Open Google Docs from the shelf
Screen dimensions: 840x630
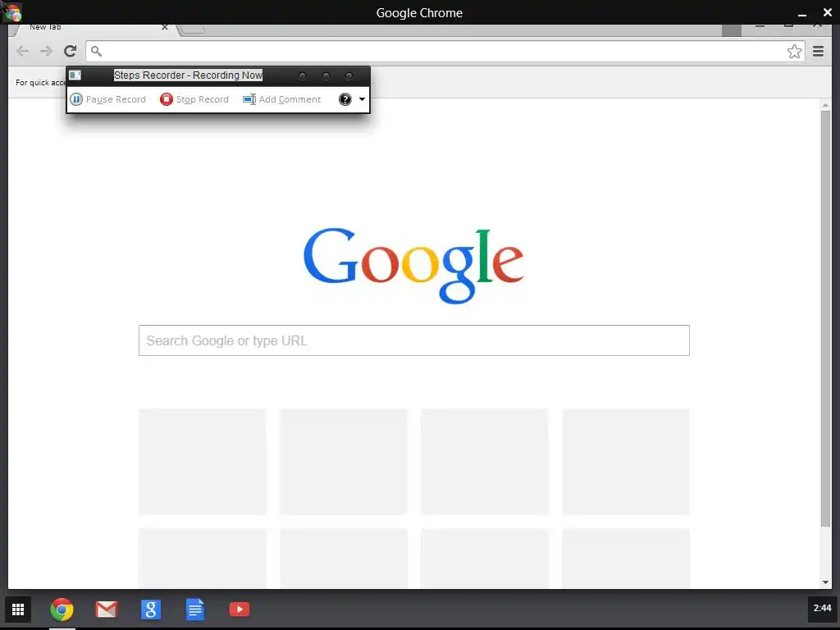tap(195, 609)
